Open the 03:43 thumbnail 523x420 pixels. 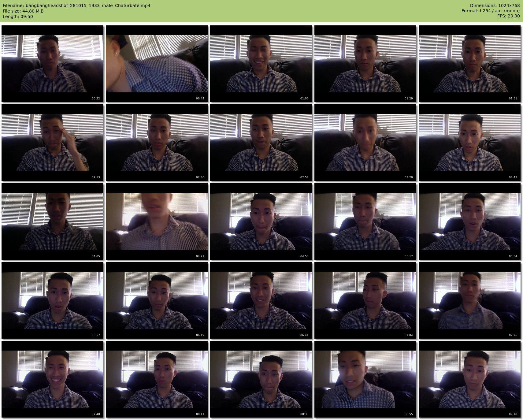470,143
